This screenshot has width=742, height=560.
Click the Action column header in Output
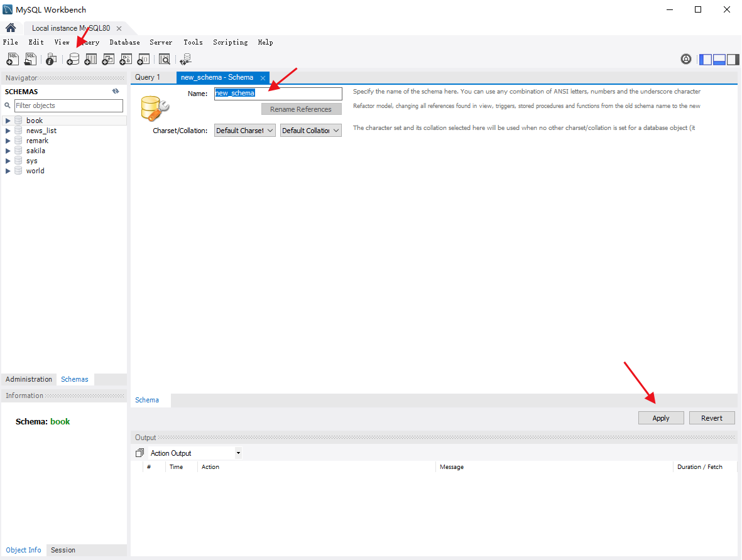(x=210, y=467)
